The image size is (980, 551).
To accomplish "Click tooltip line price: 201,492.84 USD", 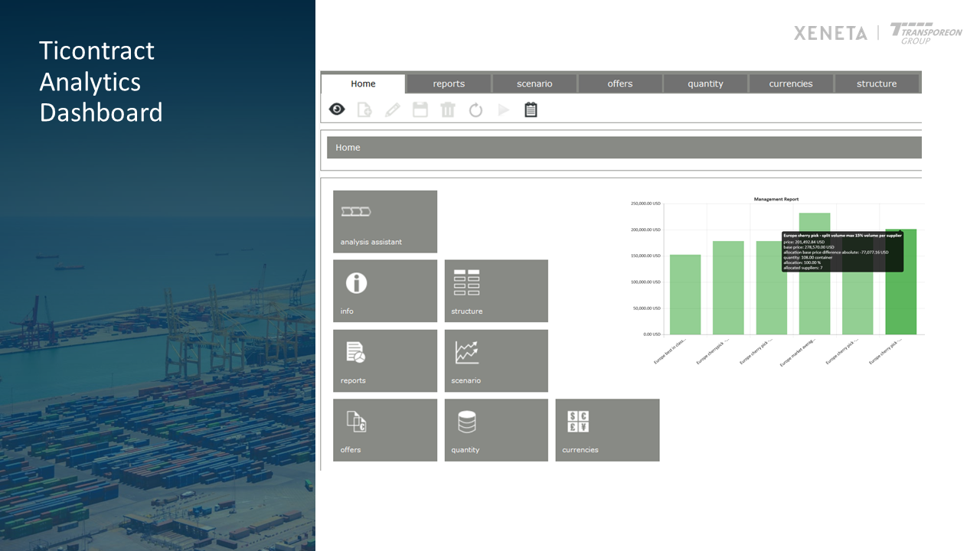I will pos(804,242).
